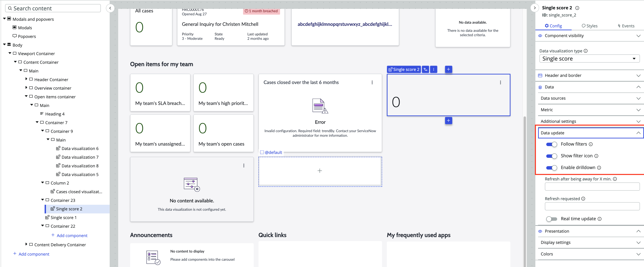Click the Heading 4 text icon
Image resolution: width=644 pixels, height=267 pixels.
[42, 114]
